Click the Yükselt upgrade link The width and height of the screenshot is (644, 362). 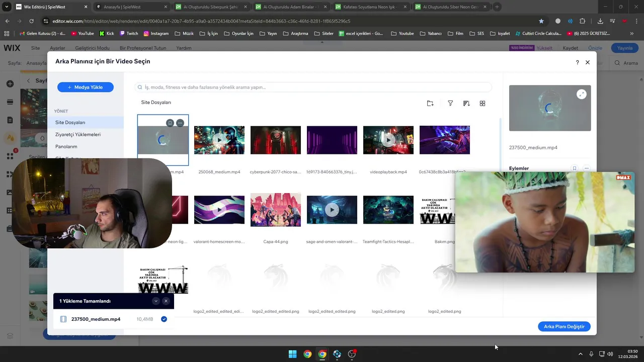pyautogui.click(x=544, y=48)
